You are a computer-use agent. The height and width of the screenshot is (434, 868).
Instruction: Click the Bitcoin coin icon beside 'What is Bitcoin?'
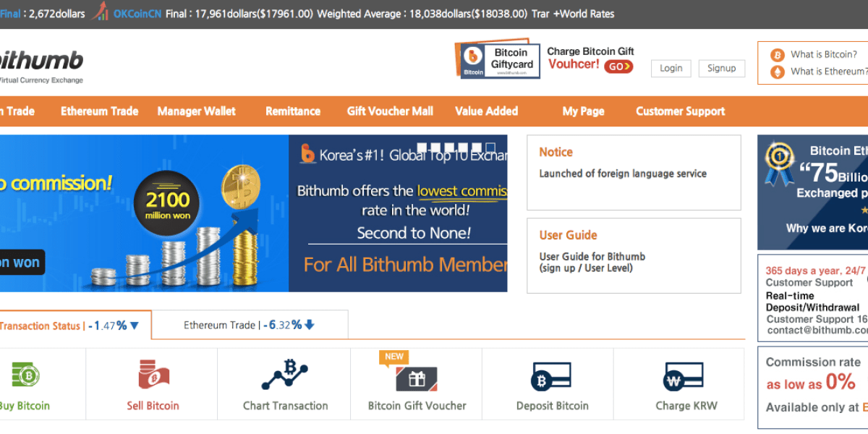(x=777, y=54)
